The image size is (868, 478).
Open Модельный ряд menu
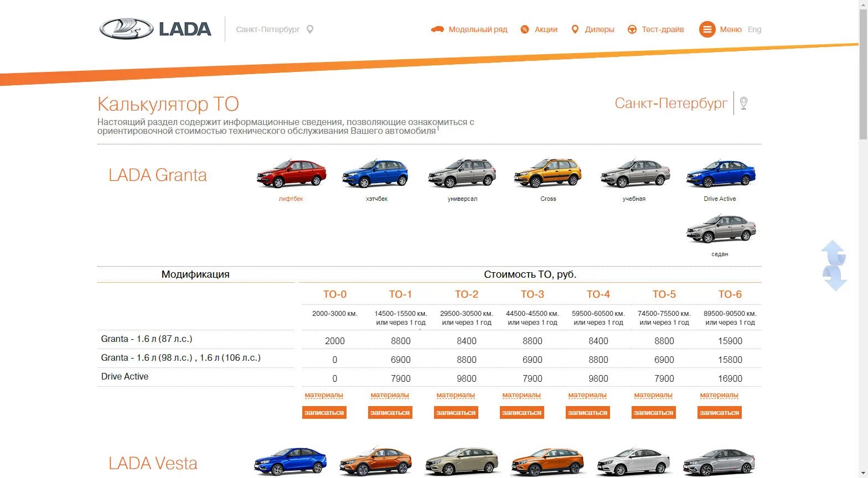coord(478,29)
